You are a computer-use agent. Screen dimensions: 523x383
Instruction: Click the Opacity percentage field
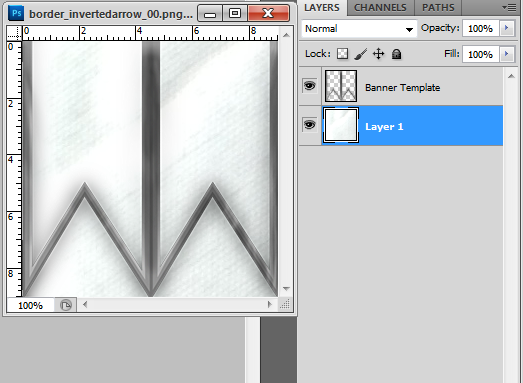coord(481,28)
